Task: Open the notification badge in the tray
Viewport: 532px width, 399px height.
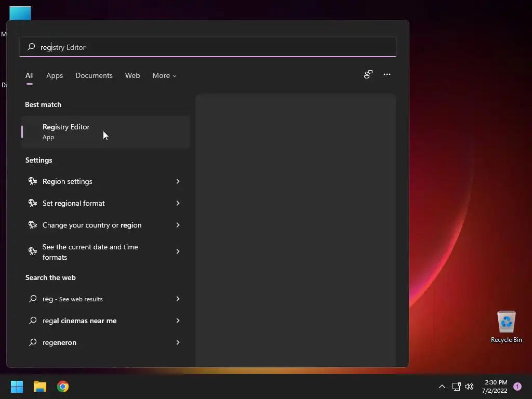Action: pos(517,387)
